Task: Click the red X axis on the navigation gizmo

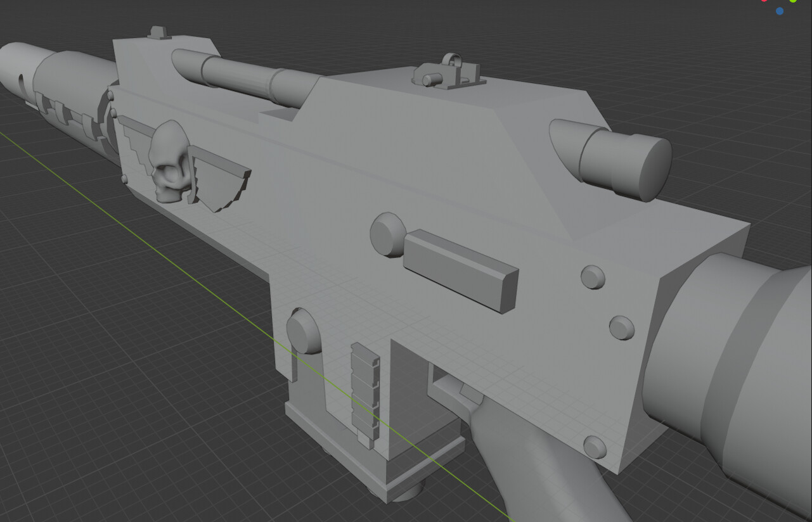Action: 764,2
